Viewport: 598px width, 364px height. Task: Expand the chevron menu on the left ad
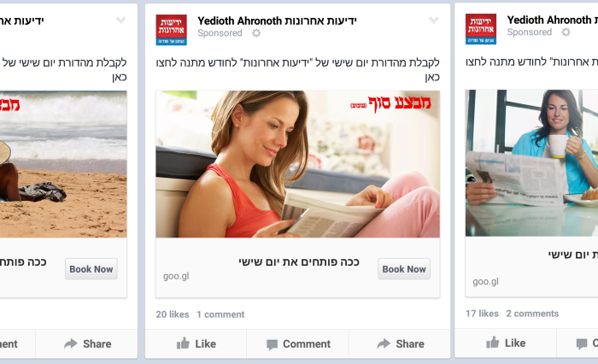coord(121,21)
